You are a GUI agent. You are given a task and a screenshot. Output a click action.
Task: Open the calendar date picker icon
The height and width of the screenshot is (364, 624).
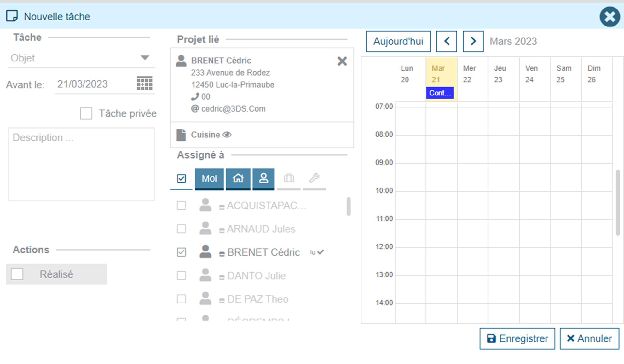tap(144, 84)
